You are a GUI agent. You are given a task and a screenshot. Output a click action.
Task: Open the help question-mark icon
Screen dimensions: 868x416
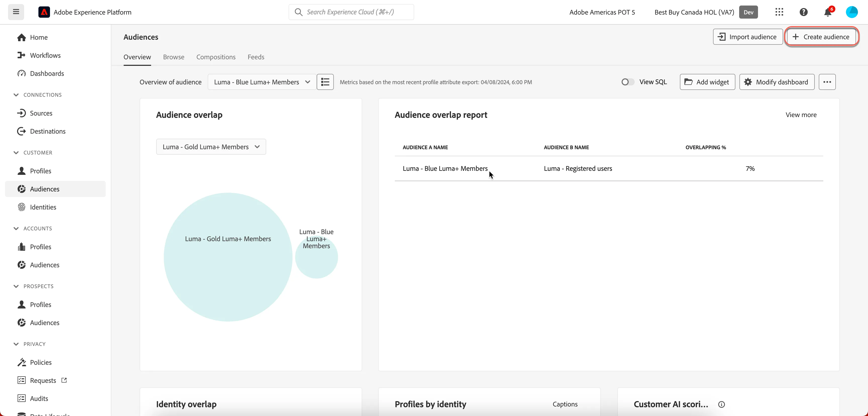(803, 12)
